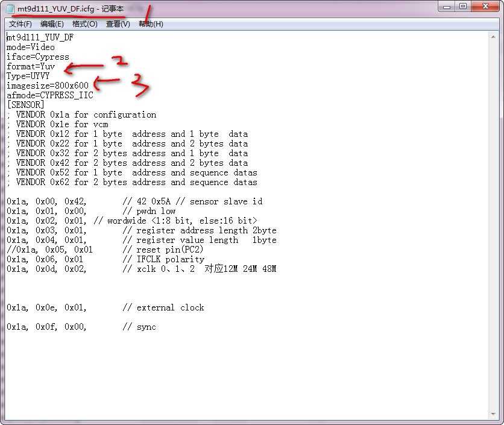Click the line format=Yuv
This screenshot has width=504, height=425.
pos(31,66)
